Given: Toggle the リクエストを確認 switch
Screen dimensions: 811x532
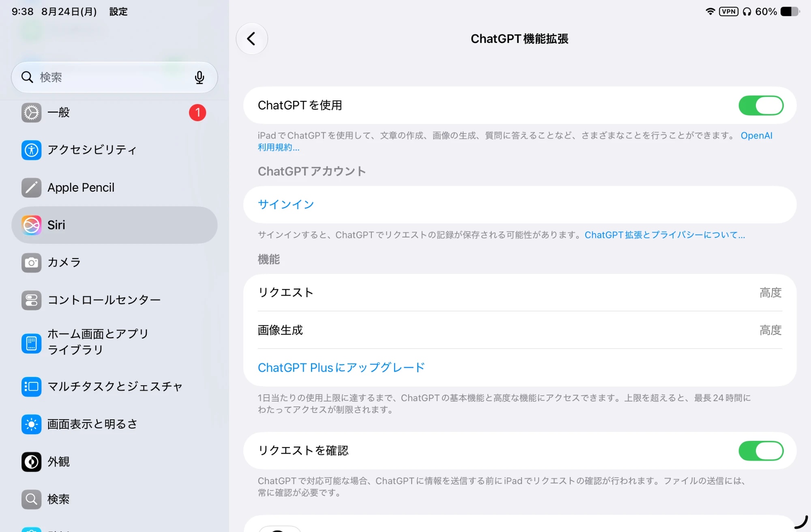Looking at the screenshot, I should click(x=761, y=451).
